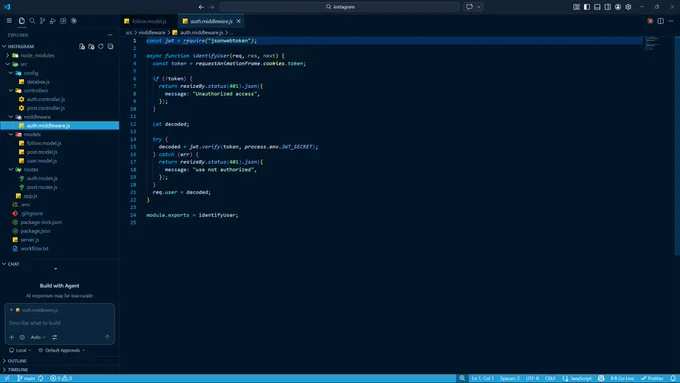Open the Customize Layout icon

click(x=576, y=7)
